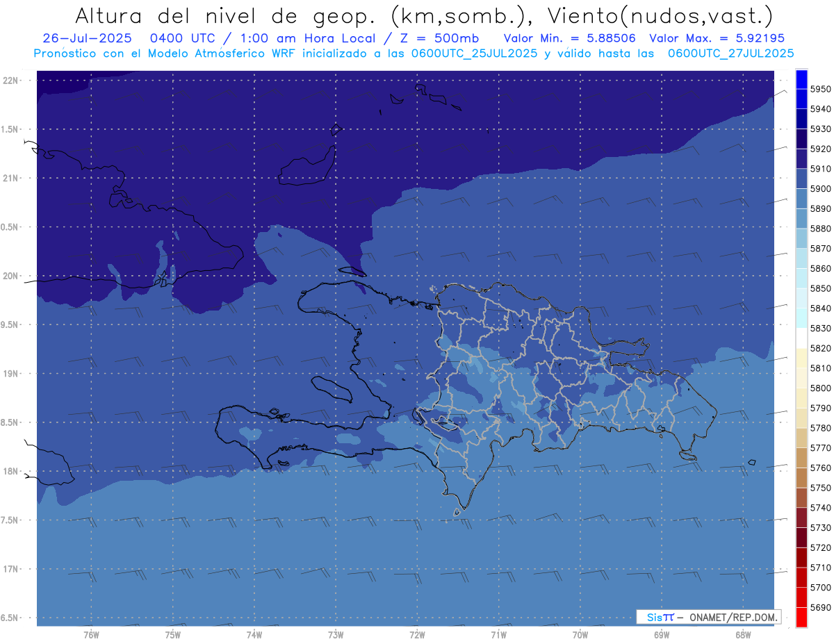Screen dimensions: 834x644
Task: Click the longitude label '68W'
Action: (743, 635)
